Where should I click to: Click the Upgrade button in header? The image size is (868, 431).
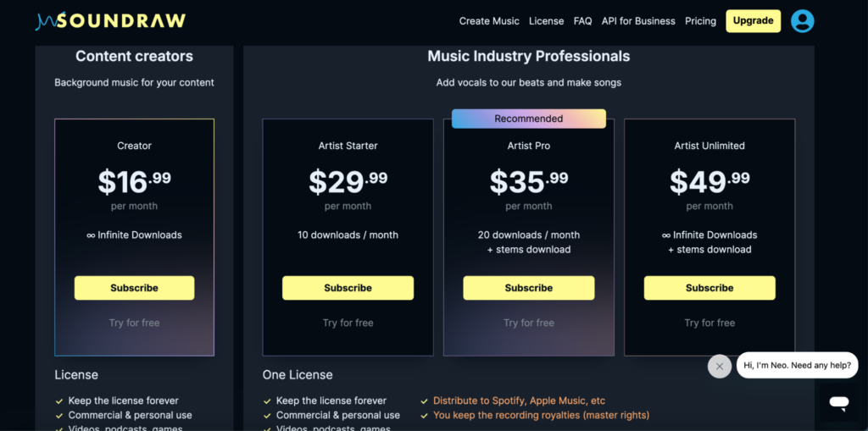[753, 21]
